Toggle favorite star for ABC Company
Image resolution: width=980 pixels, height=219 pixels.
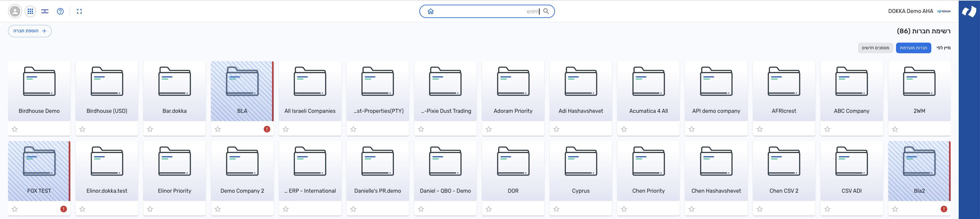tap(827, 129)
